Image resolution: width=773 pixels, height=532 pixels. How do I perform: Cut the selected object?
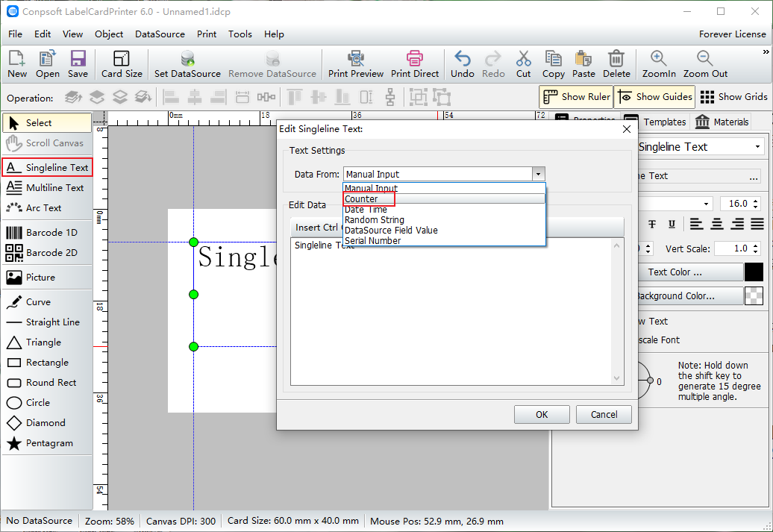[x=523, y=64]
